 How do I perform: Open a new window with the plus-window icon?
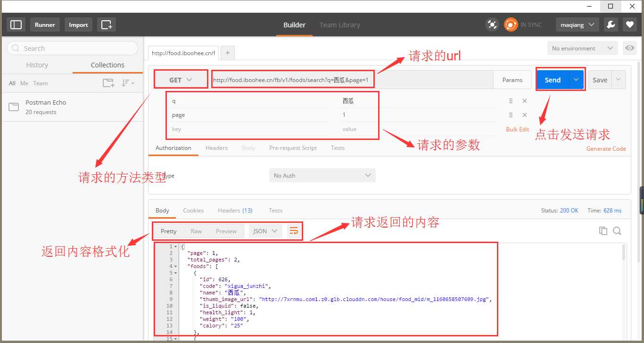tap(107, 24)
